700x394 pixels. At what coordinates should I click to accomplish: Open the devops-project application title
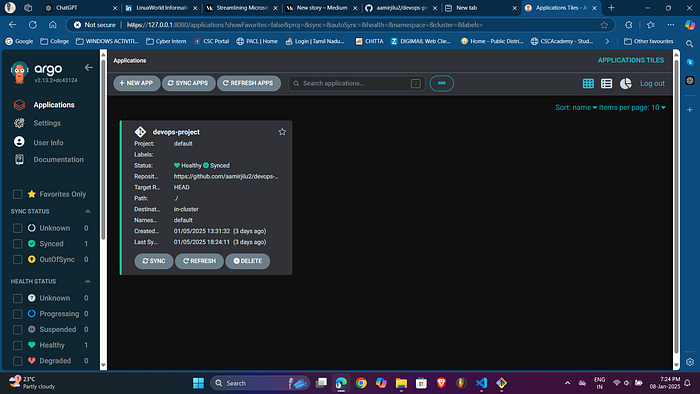[x=176, y=132]
